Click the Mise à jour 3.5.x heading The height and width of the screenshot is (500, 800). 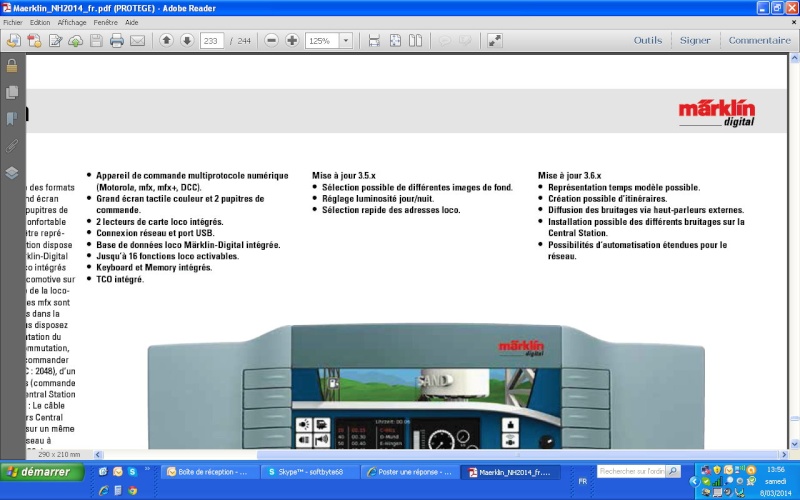coord(343,176)
